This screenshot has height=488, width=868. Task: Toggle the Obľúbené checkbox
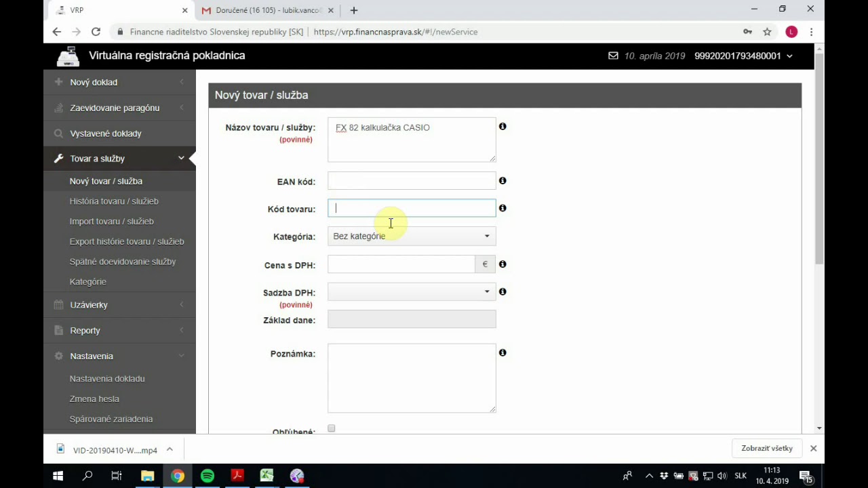[332, 428]
